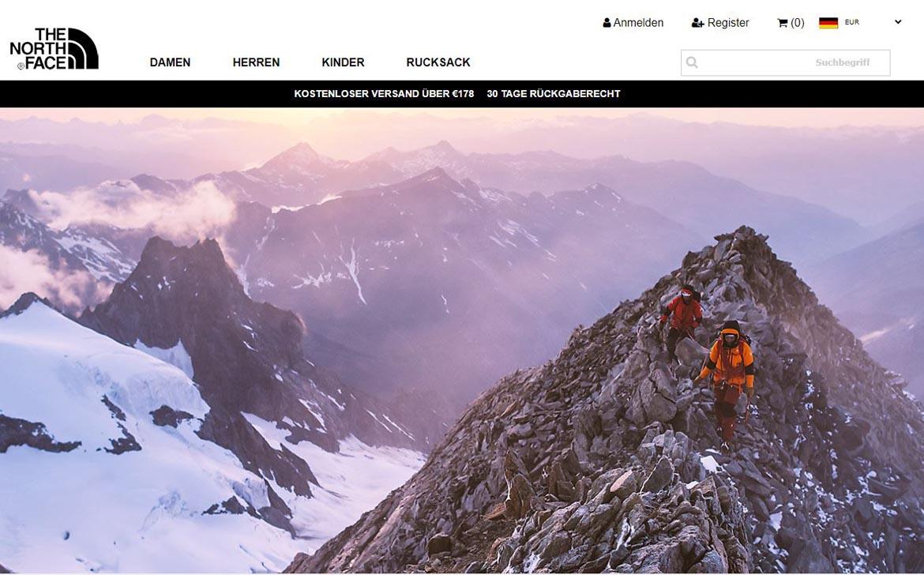
Task: Click the 30 Tage Rückgaberecht text
Action: pyautogui.click(x=554, y=94)
